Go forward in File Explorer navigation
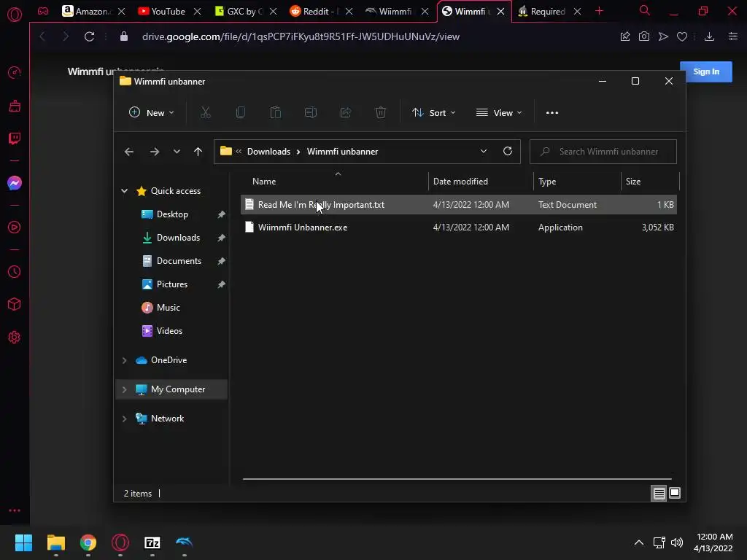The height and width of the screenshot is (560, 747). pos(155,152)
